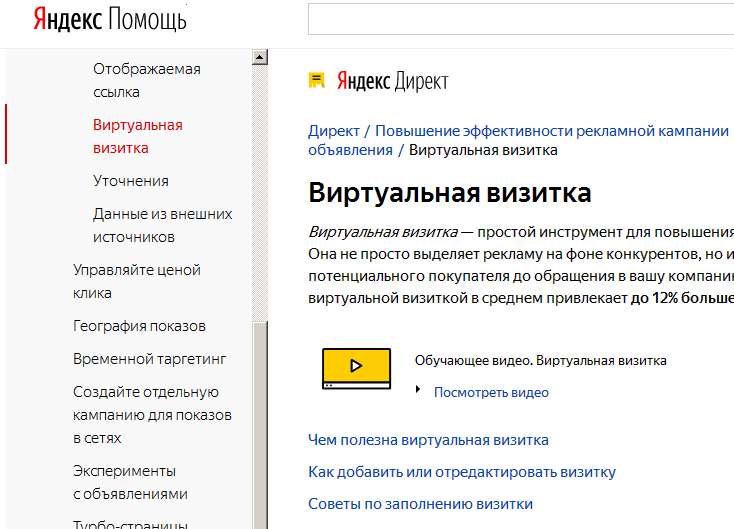Jump to Советы по заполнению визитки
The width and height of the screenshot is (734, 529).
coord(420,504)
